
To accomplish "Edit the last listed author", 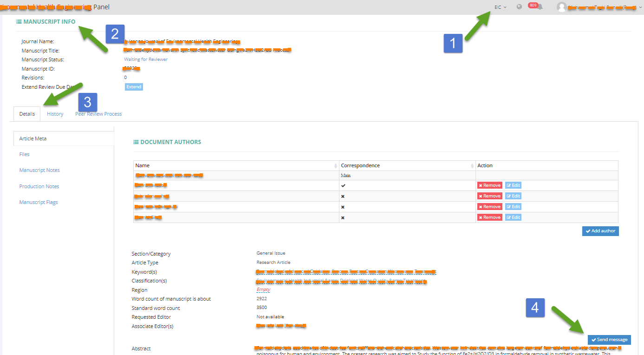I will click(x=513, y=217).
